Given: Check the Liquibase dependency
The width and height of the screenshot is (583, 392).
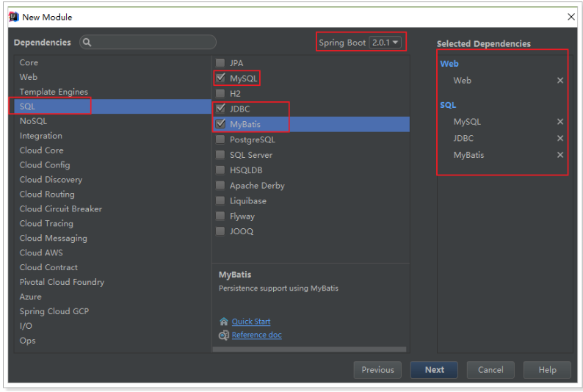Looking at the screenshot, I should coord(220,200).
